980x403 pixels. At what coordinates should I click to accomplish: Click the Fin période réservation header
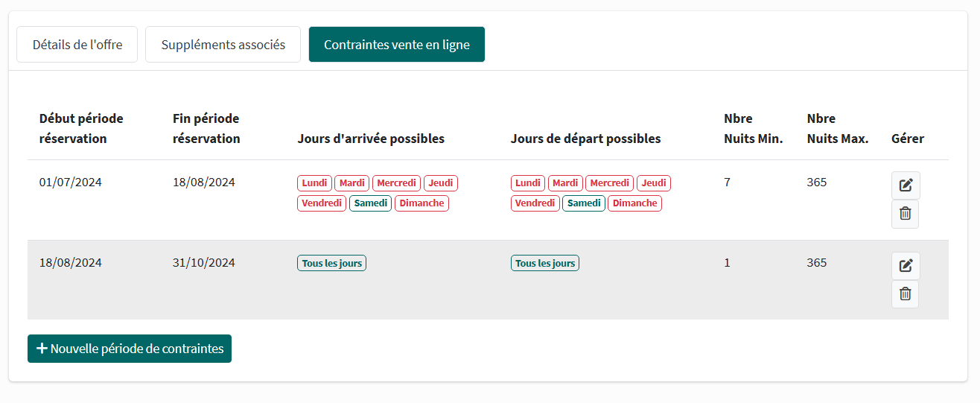(206, 128)
